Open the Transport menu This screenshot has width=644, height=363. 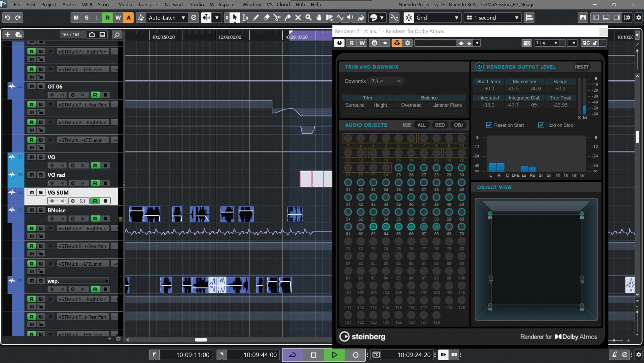[148, 4]
